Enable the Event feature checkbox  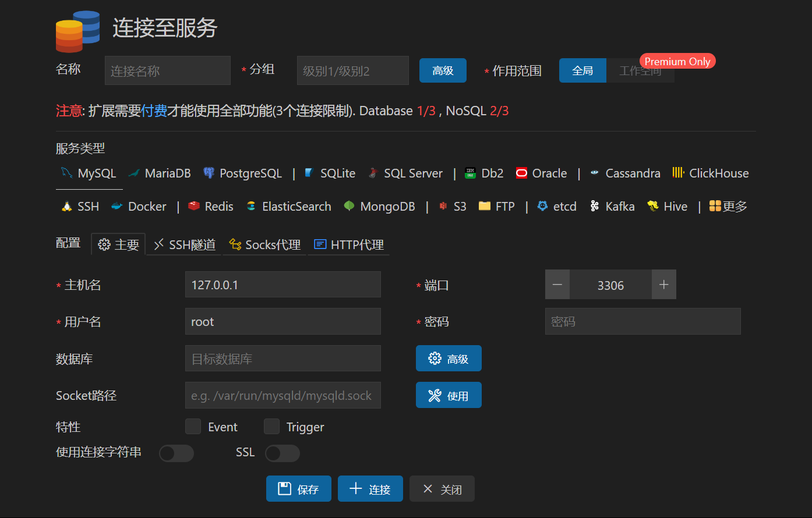tap(193, 427)
